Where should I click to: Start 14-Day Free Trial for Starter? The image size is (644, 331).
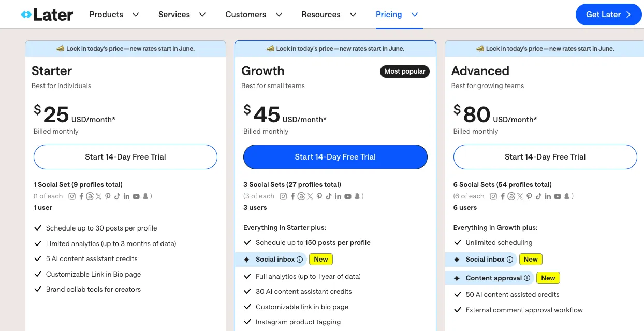125,157
